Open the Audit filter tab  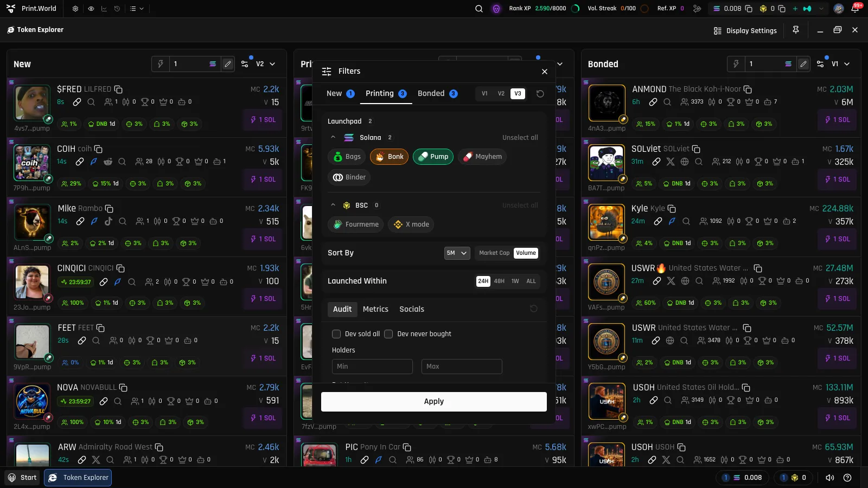tap(342, 309)
